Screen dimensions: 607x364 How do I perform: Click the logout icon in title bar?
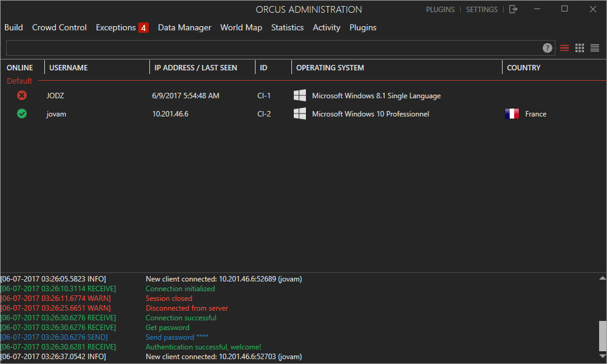514,9
